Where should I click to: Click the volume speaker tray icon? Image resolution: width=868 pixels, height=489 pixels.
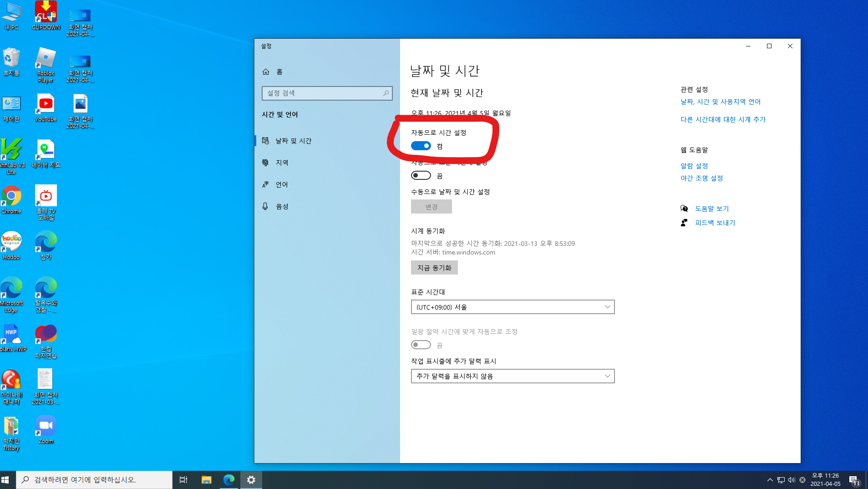point(792,480)
